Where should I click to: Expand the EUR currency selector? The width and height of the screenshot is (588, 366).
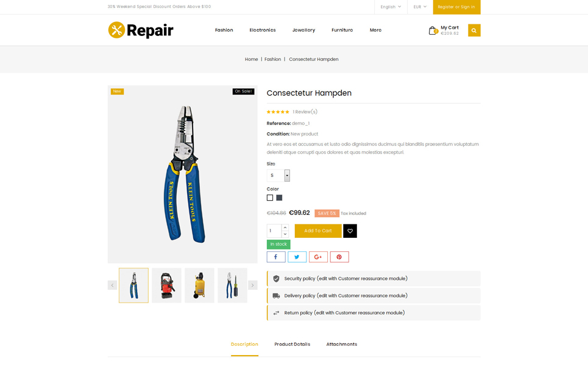[420, 7]
